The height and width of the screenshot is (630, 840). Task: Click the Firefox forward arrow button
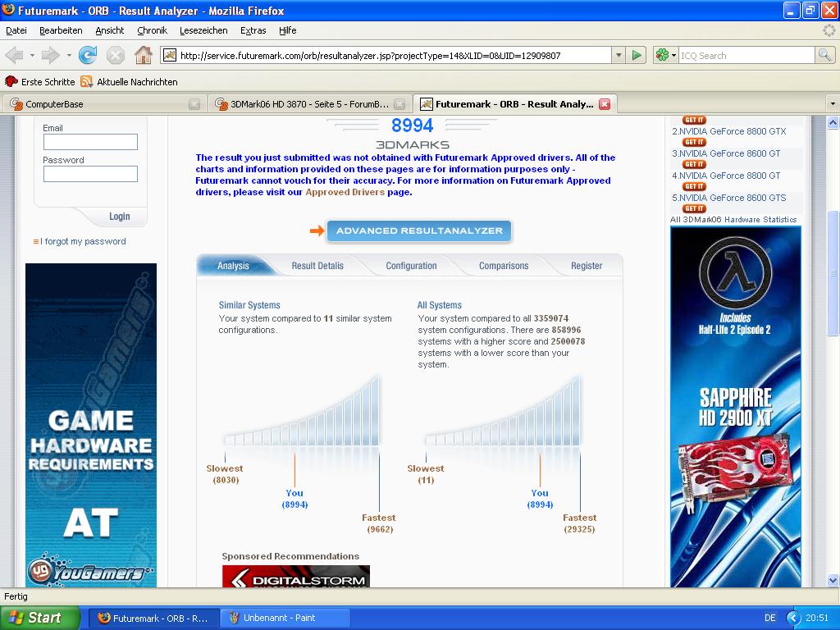pyautogui.click(x=50, y=55)
